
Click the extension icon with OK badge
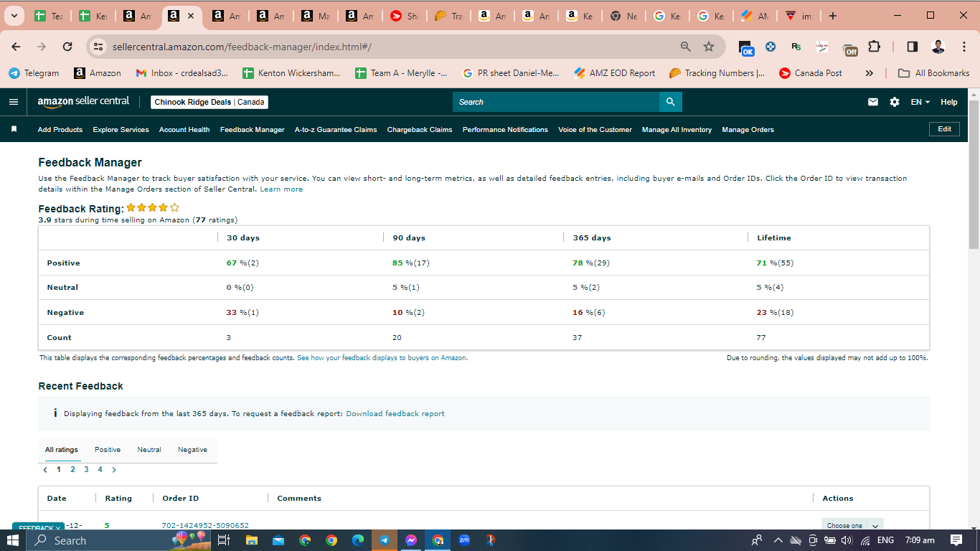point(747,48)
